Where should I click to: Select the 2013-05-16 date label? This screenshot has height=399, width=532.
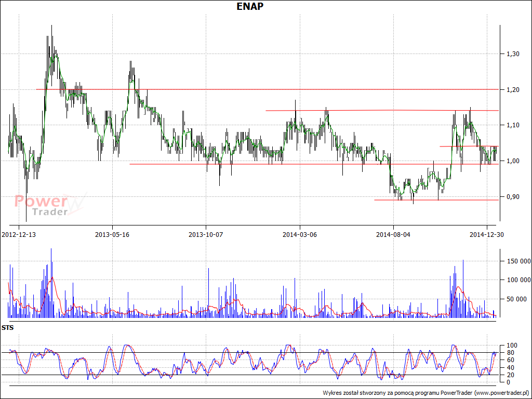coord(112,234)
